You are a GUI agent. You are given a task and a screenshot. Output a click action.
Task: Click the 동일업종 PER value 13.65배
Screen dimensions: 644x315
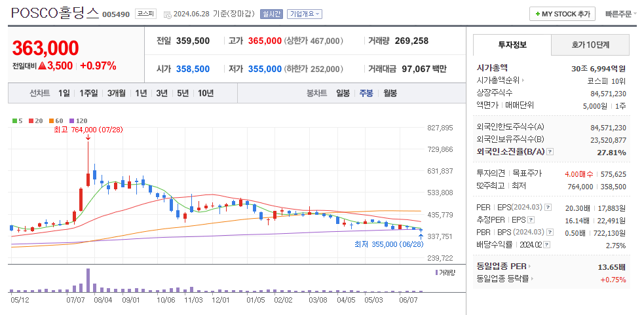pyautogui.click(x=612, y=267)
